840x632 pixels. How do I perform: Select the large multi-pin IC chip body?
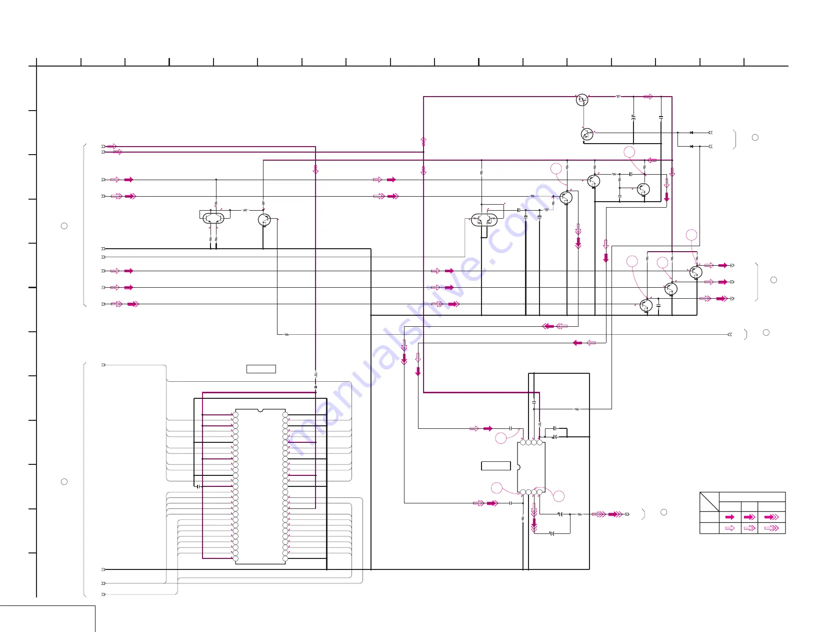coord(260,486)
